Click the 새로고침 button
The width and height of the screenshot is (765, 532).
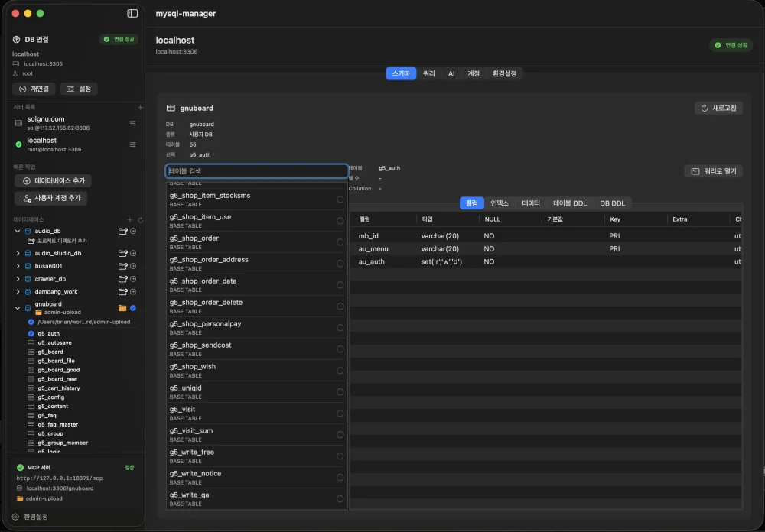pos(718,109)
